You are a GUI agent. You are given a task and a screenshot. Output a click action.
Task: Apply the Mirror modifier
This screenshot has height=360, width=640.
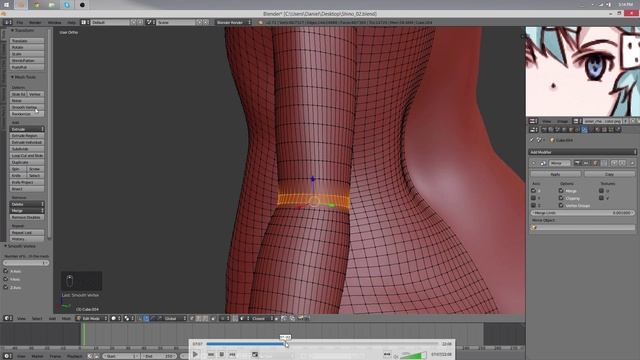click(x=556, y=174)
